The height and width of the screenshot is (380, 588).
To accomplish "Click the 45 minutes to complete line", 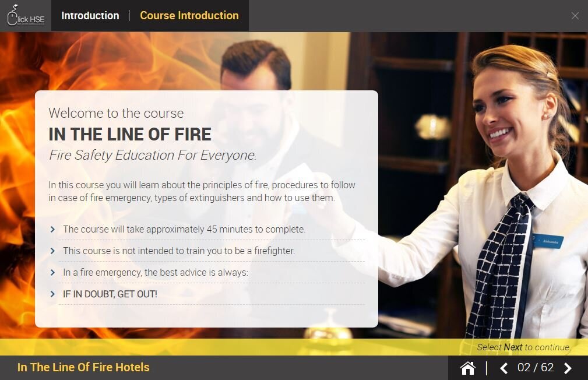I will point(184,229).
